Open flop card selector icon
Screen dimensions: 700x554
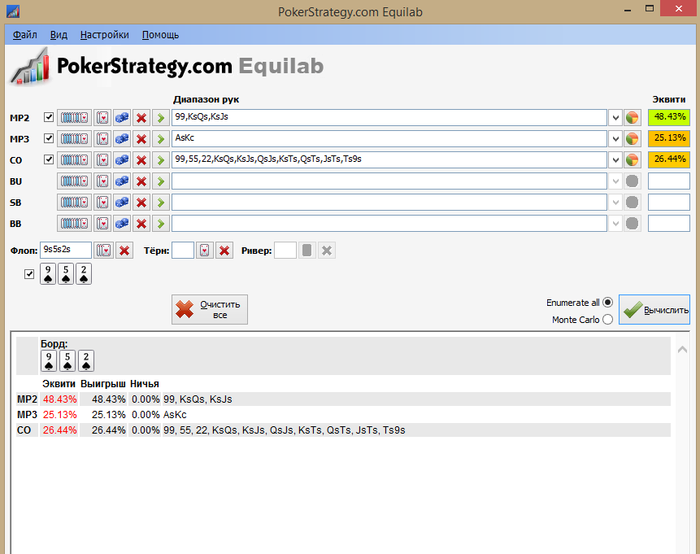click(x=104, y=250)
